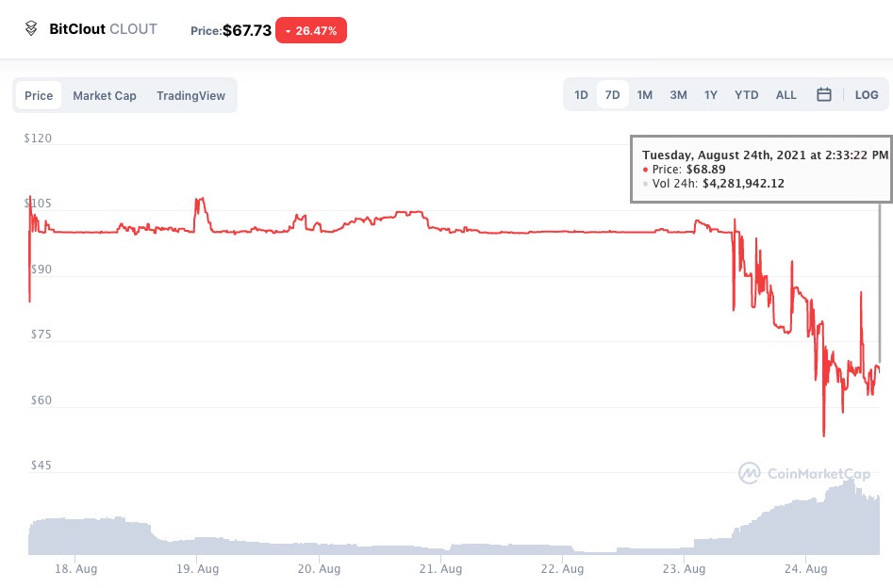Toggle the LOG scale option
This screenshot has width=893, height=588.
[867, 95]
